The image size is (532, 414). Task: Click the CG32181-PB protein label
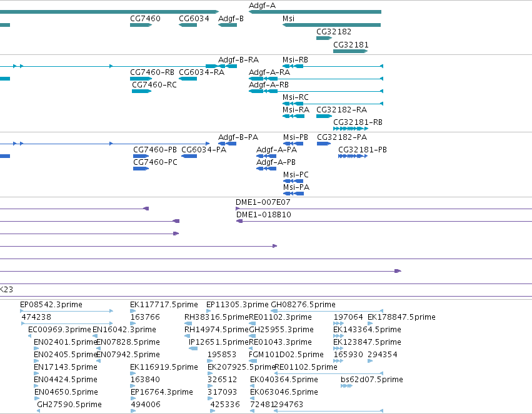(363, 150)
